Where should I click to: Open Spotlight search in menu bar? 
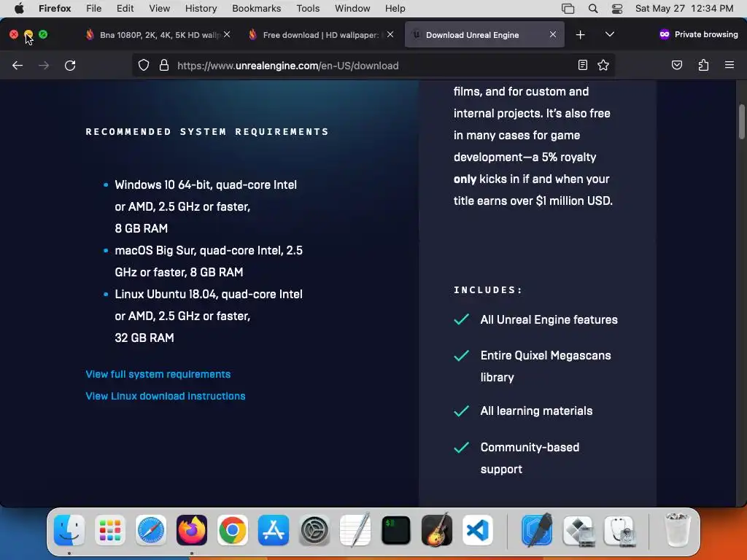click(592, 8)
